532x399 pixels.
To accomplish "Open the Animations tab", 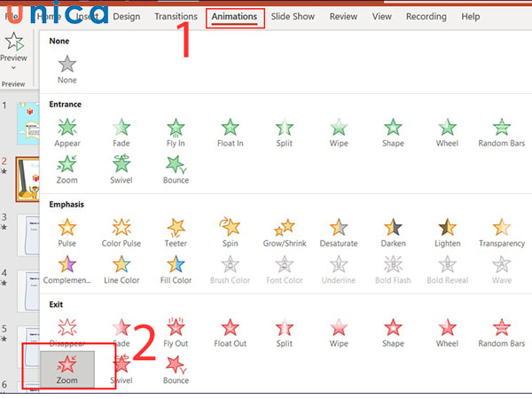I will click(x=234, y=16).
